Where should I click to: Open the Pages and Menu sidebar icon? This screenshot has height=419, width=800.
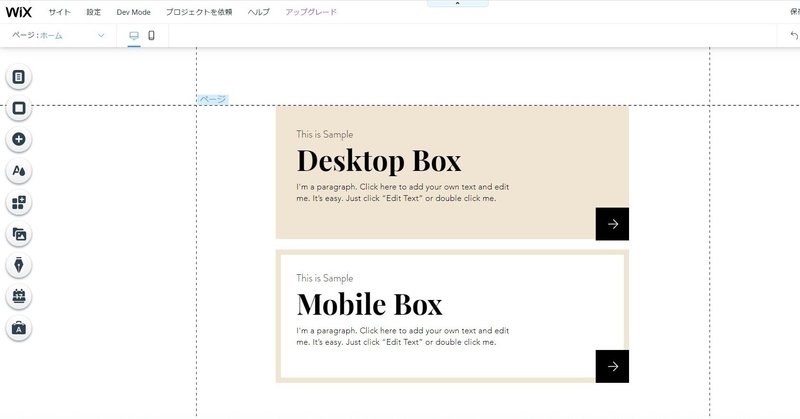[19, 77]
